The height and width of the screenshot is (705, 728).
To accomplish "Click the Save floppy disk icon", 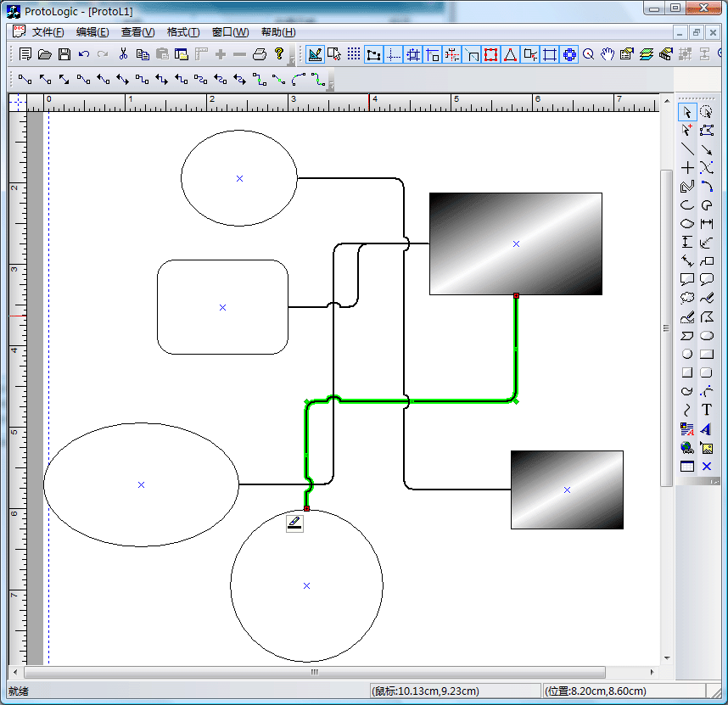I will tap(64, 54).
